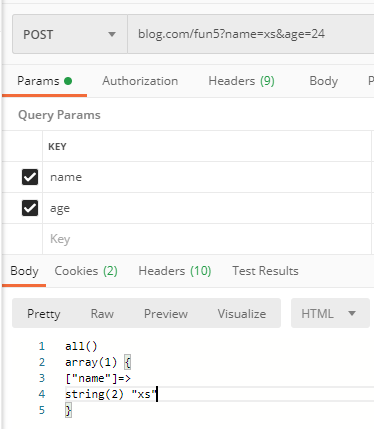Uncheck the name parameter checkbox
374x429 pixels.
(x=30, y=177)
